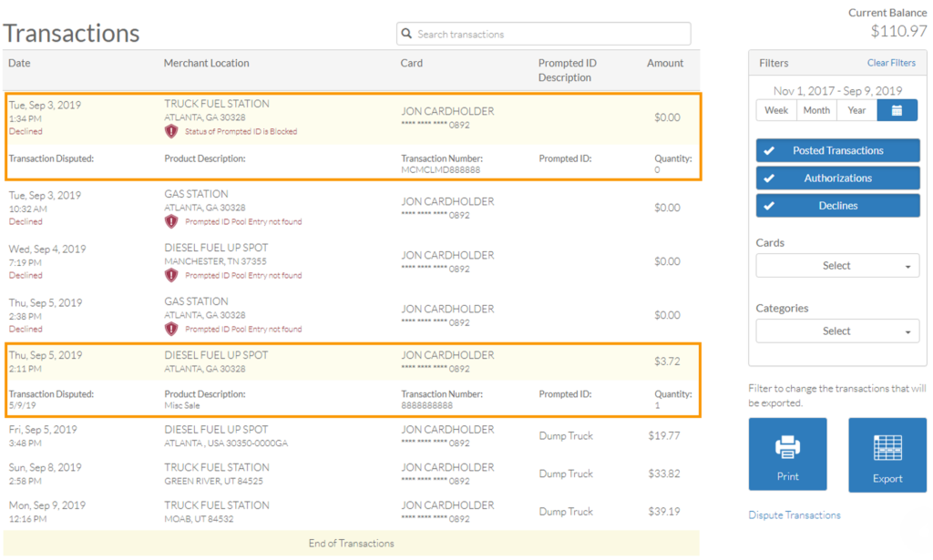Open the calendar date picker icon

(x=897, y=110)
